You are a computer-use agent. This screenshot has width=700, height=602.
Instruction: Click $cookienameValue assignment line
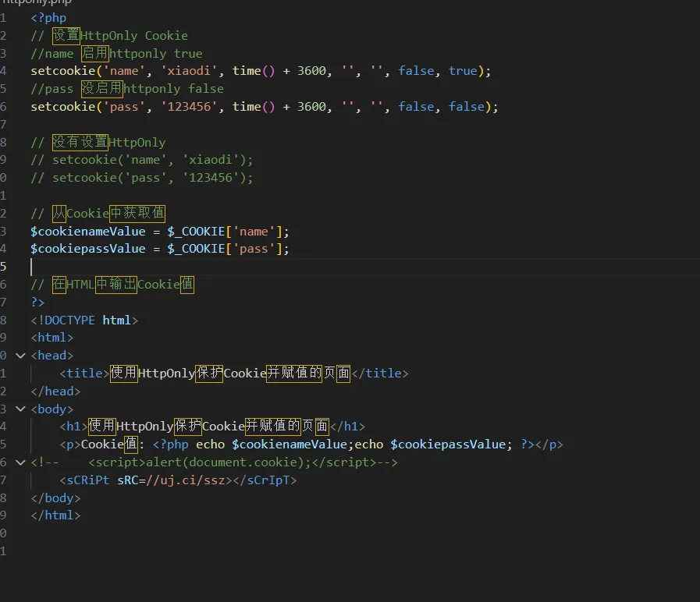pyautogui.click(x=160, y=232)
